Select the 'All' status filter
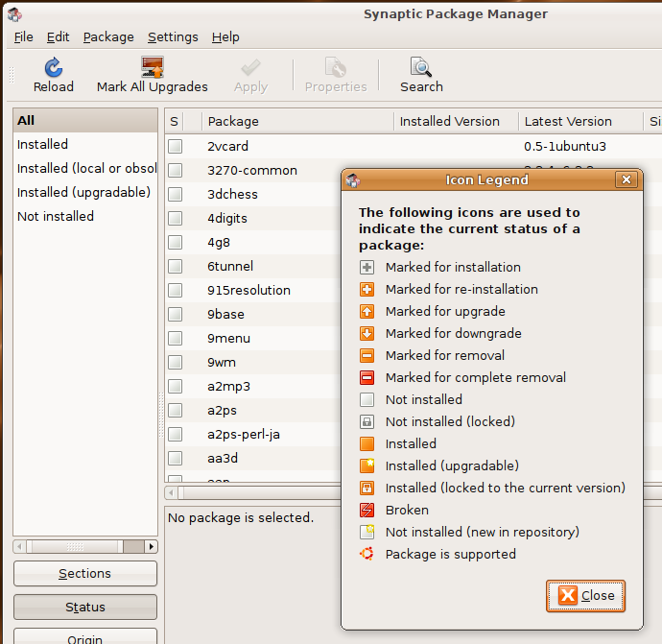This screenshot has width=662, height=644. [85, 121]
